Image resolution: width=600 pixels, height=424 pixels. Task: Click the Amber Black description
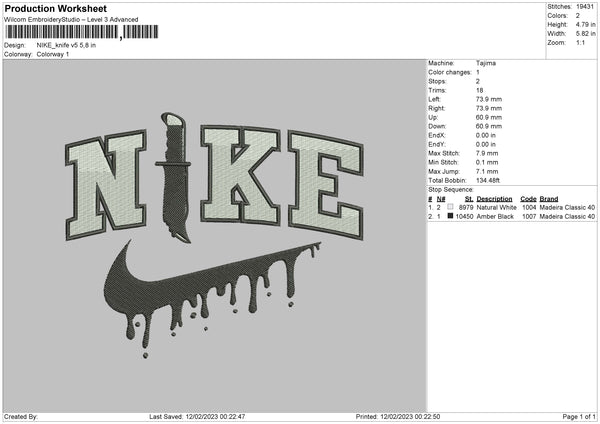pyautogui.click(x=495, y=217)
